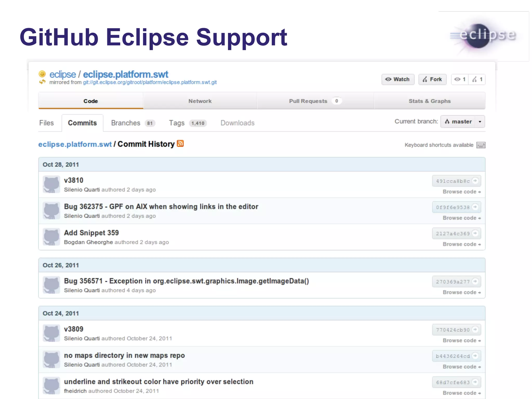
Task: Browse code for commit 491cca8b8c
Action: (462, 192)
